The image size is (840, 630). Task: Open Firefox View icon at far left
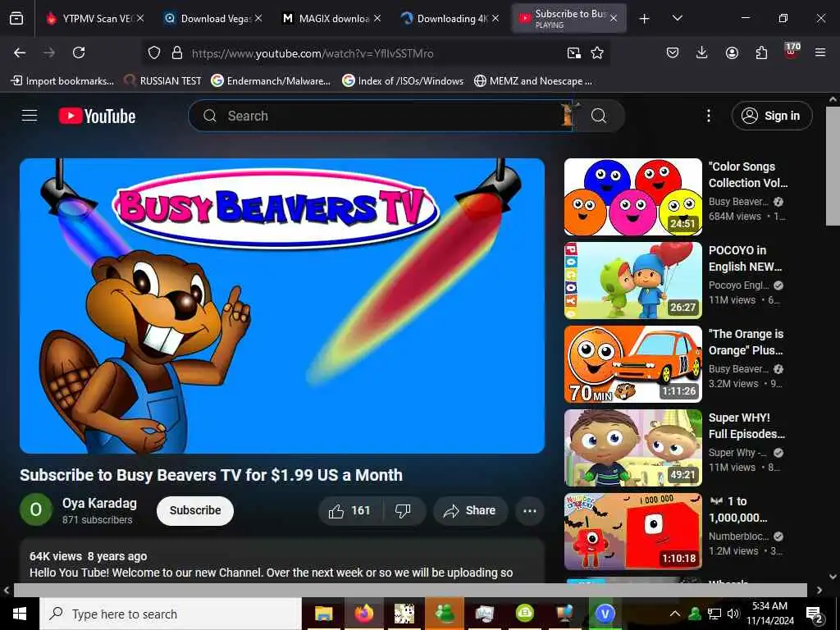pos(16,18)
